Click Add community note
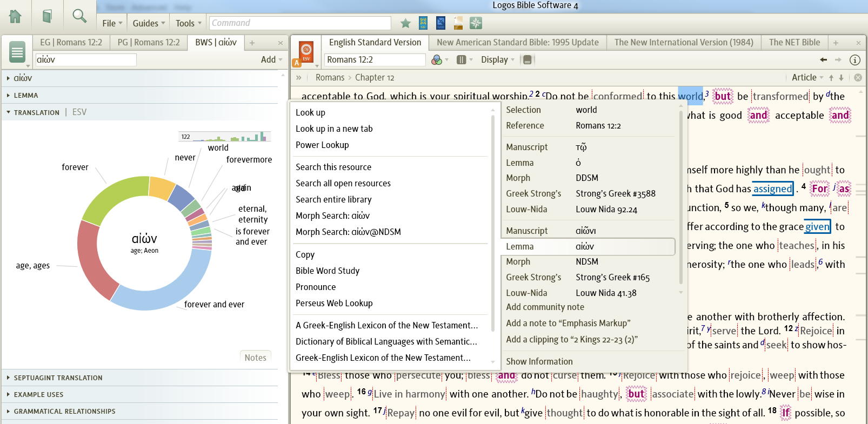868x424 pixels. [545, 307]
